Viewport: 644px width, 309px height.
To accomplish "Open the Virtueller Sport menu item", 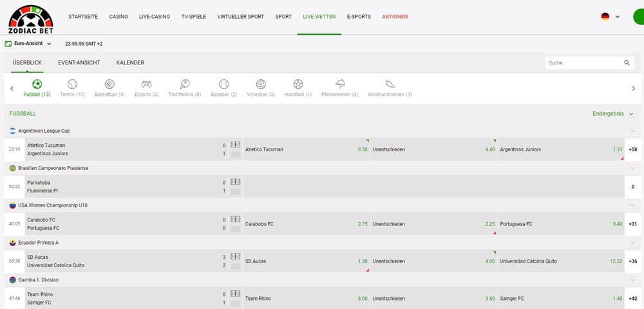I will pos(241,17).
